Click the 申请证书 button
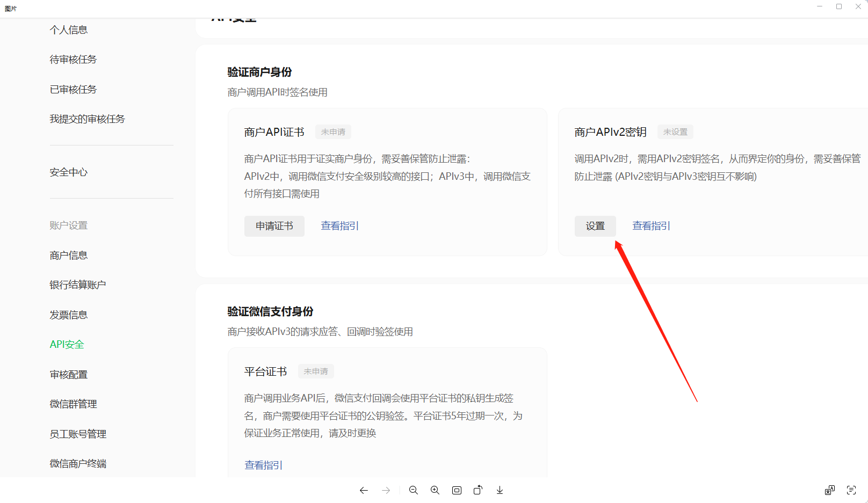Screen dimensions: 868x503 point(274,226)
